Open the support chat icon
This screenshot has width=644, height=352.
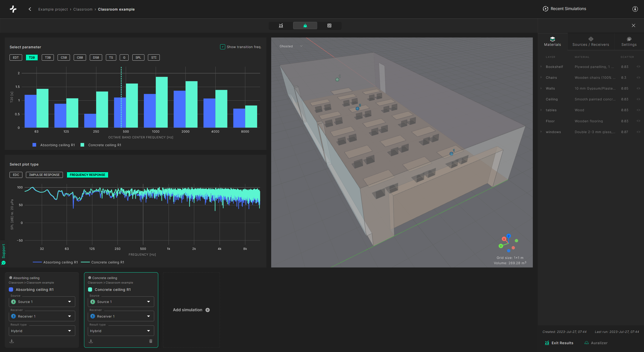pyautogui.click(x=4, y=263)
